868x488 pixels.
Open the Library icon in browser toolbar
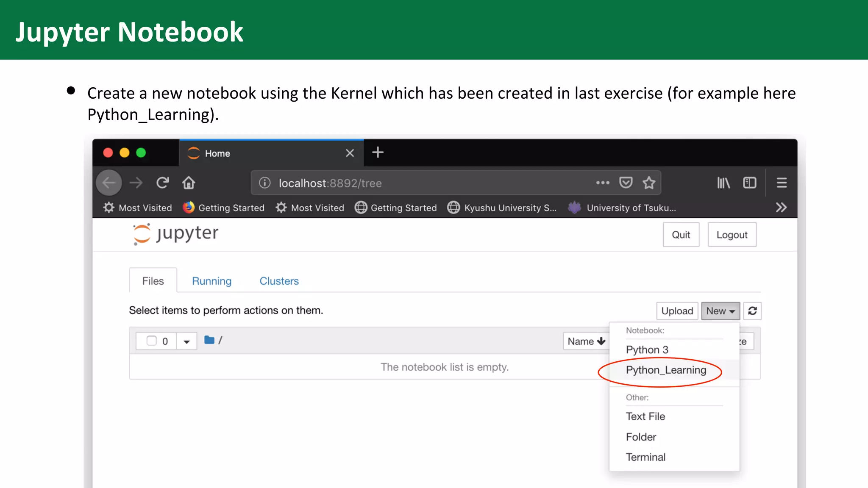click(x=723, y=183)
